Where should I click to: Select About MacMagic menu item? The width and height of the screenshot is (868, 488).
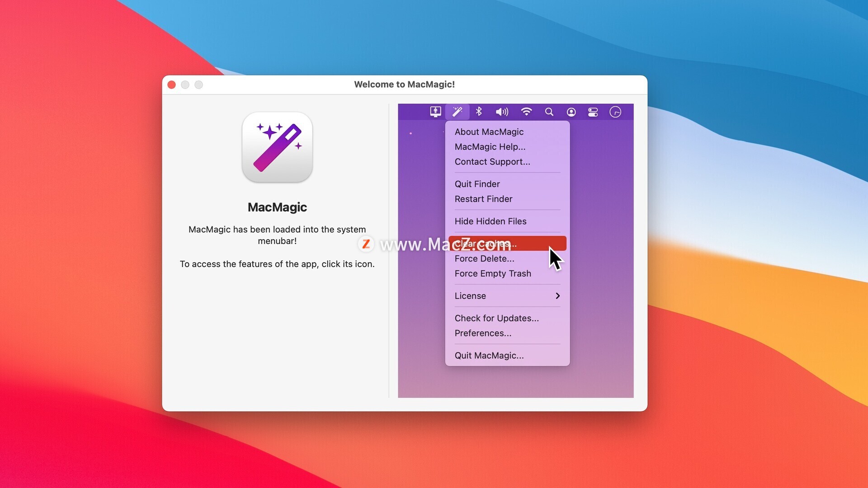tap(507, 131)
